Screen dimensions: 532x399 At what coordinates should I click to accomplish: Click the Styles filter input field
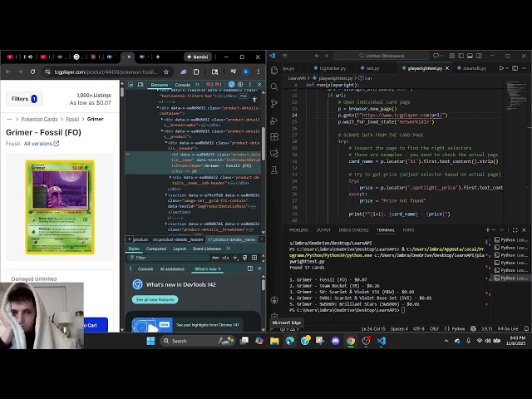tap(170, 258)
